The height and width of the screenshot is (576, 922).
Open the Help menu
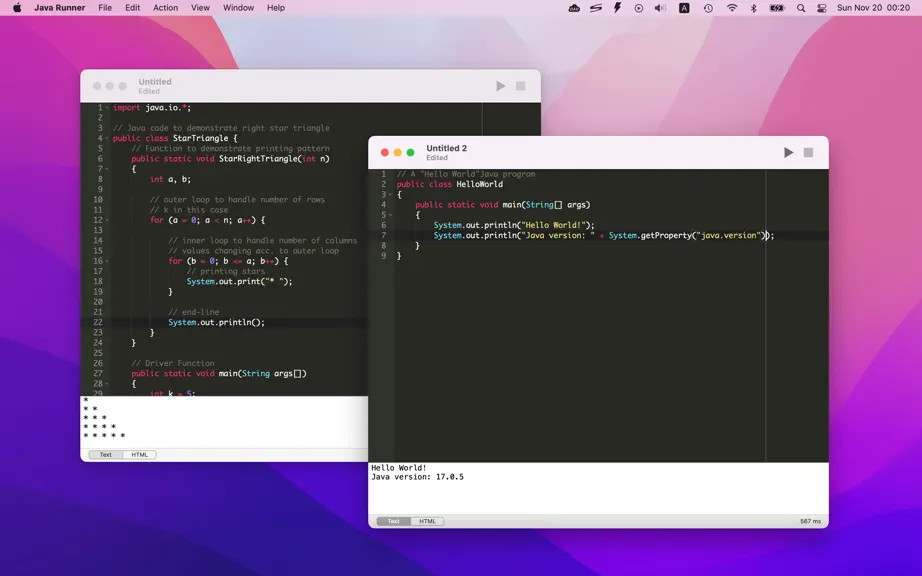coord(276,8)
